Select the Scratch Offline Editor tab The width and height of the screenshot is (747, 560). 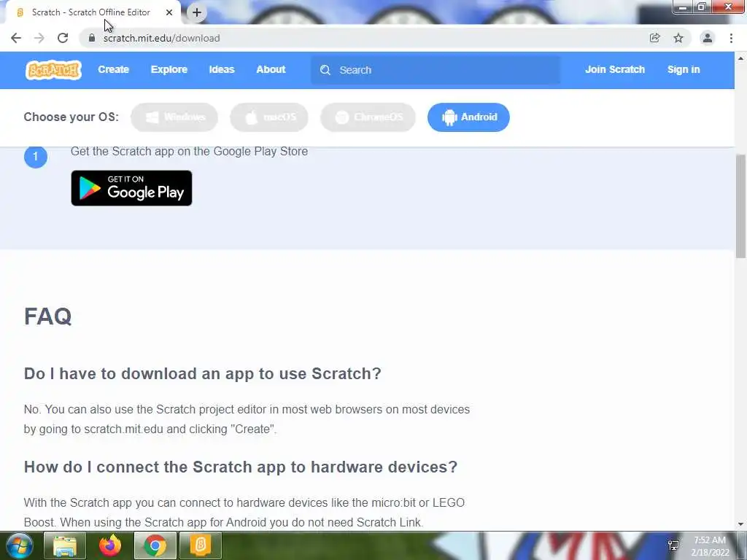tap(93, 12)
